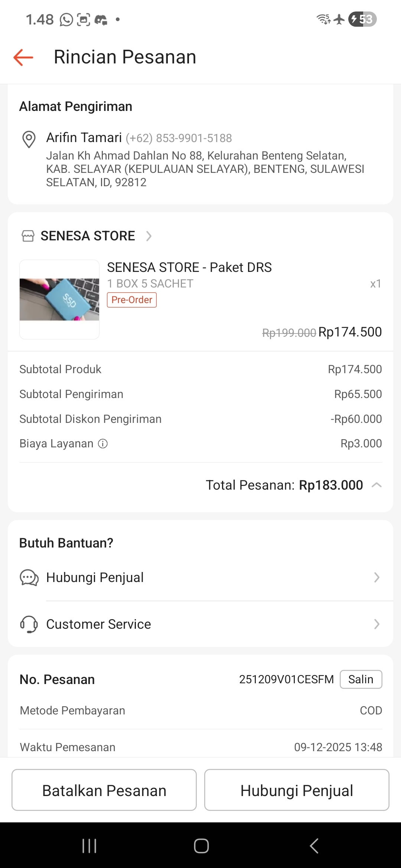Open the SSD product thumbnail
This screenshot has width=401, height=868.
point(59,299)
